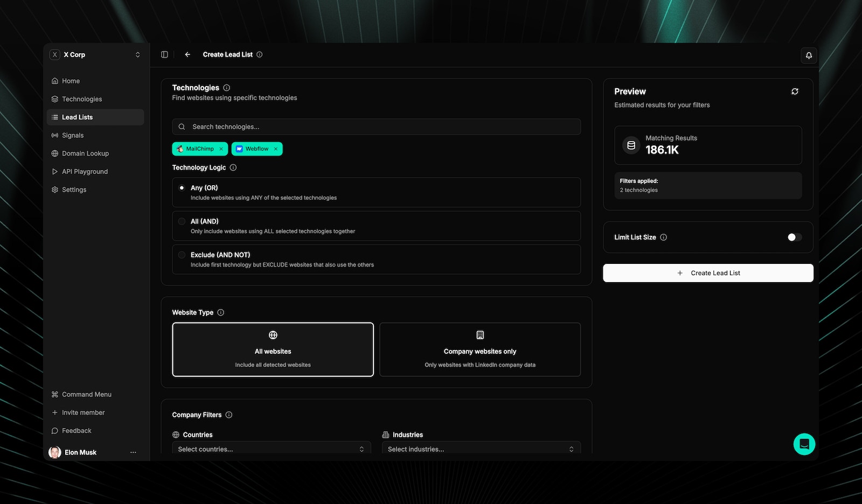
Task: Go to Settings from the sidebar
Action: point(74,190)
